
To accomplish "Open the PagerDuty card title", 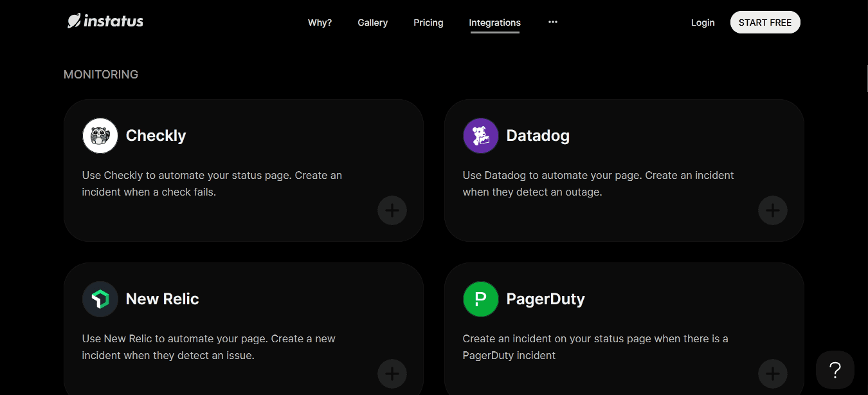I will click(x=546, y=299).
